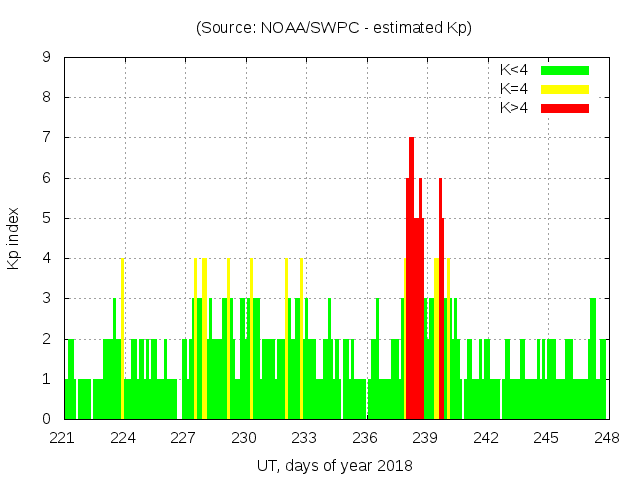
Task: Click the yellow bar at day 224
Action: [x=122, y=340]
